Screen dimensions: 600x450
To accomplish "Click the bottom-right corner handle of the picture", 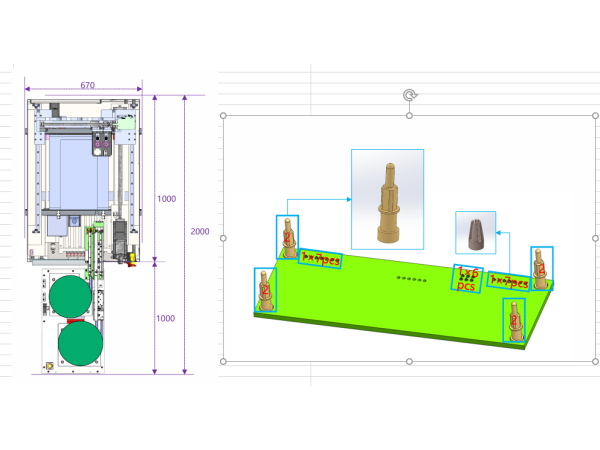I will [592, 361].
